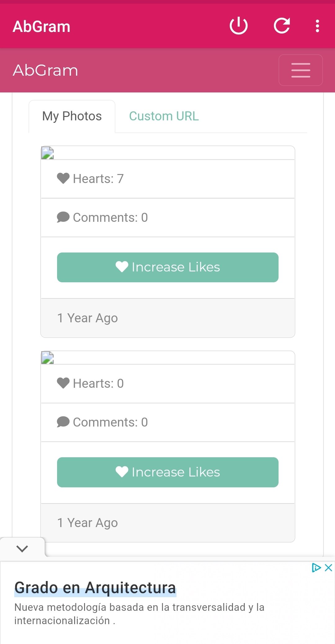
Task: Toggle the hamburger navigation menu
Action: (x=301, y=70)
